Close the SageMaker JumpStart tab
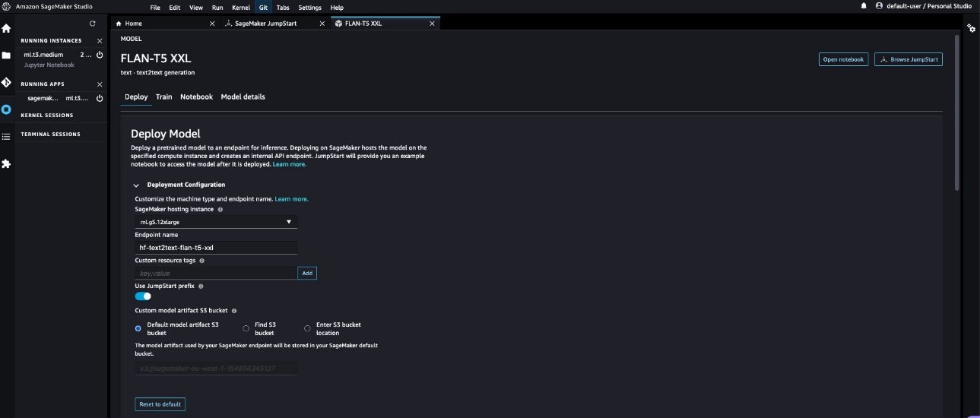The image size is (980, 418). (322, 24)
